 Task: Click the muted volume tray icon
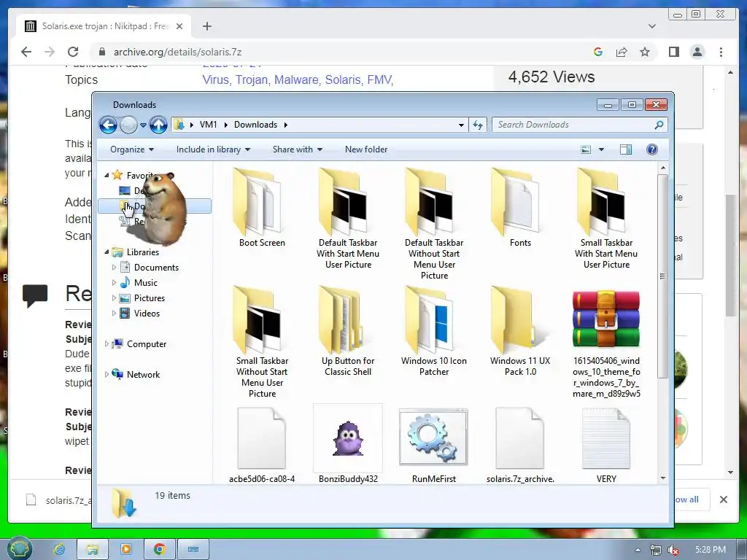click(673, 550)
